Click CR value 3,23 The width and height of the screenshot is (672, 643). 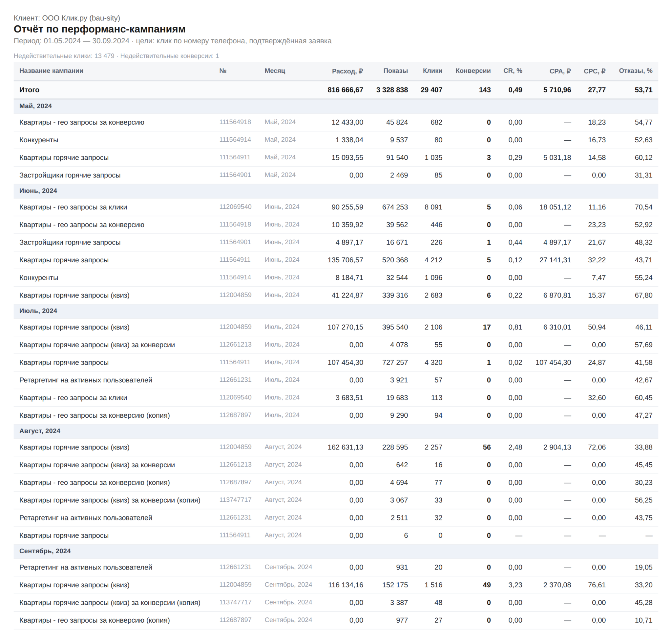coord(515,585)
